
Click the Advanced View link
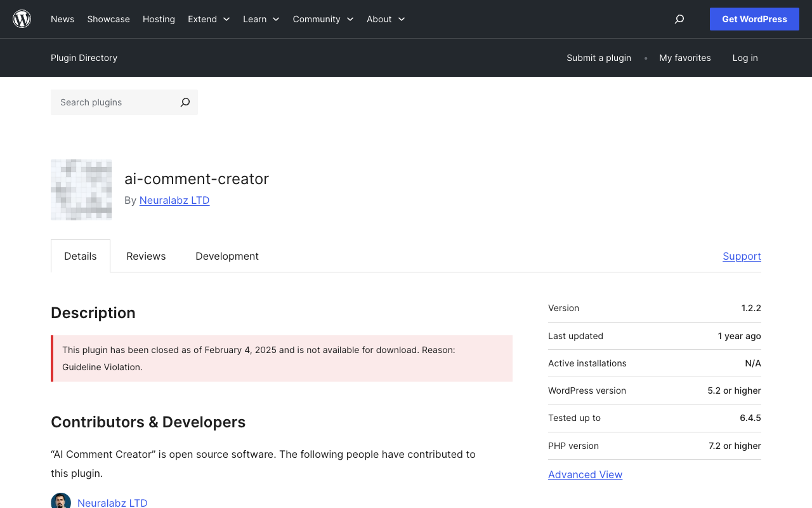(585, 474)
